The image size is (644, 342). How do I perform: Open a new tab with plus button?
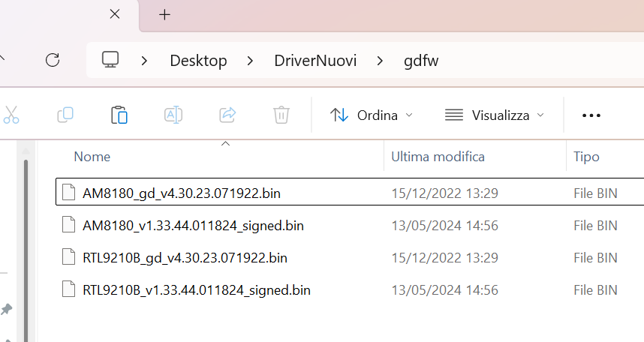click(165, 14)
